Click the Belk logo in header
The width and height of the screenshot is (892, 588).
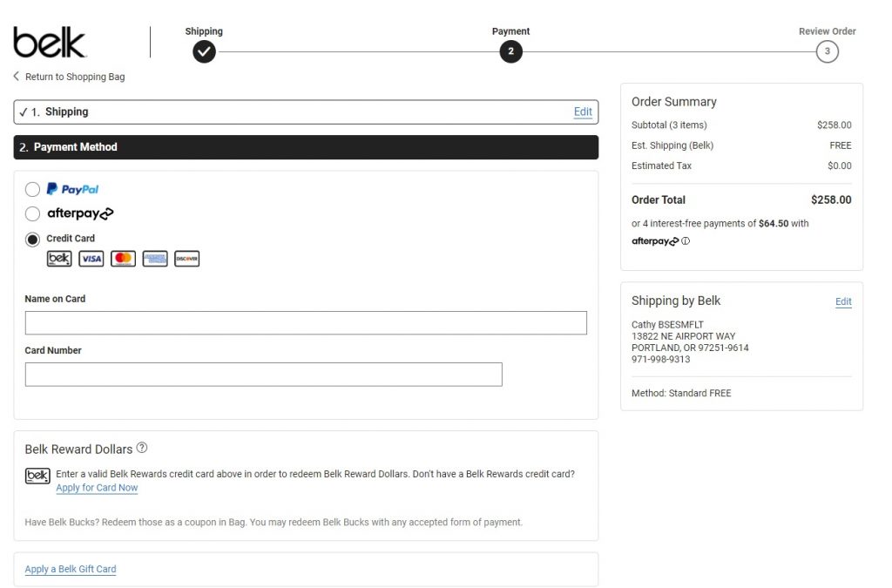point(50,43)
